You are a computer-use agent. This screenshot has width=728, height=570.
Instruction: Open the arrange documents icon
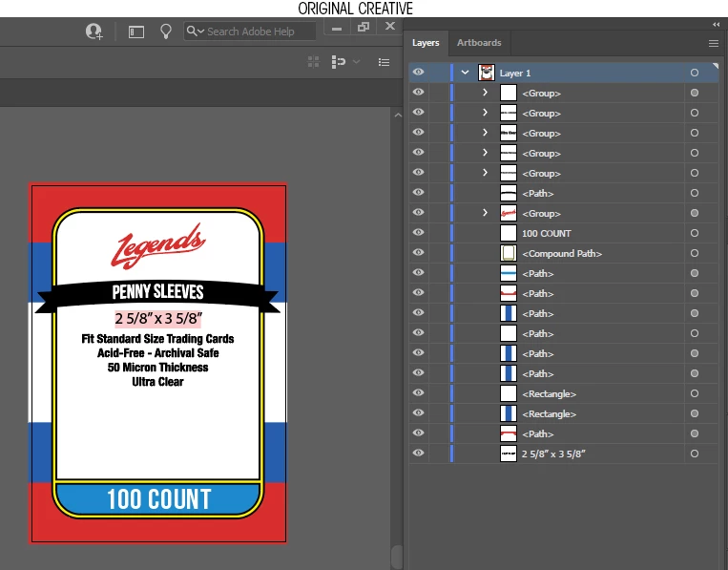136,32
